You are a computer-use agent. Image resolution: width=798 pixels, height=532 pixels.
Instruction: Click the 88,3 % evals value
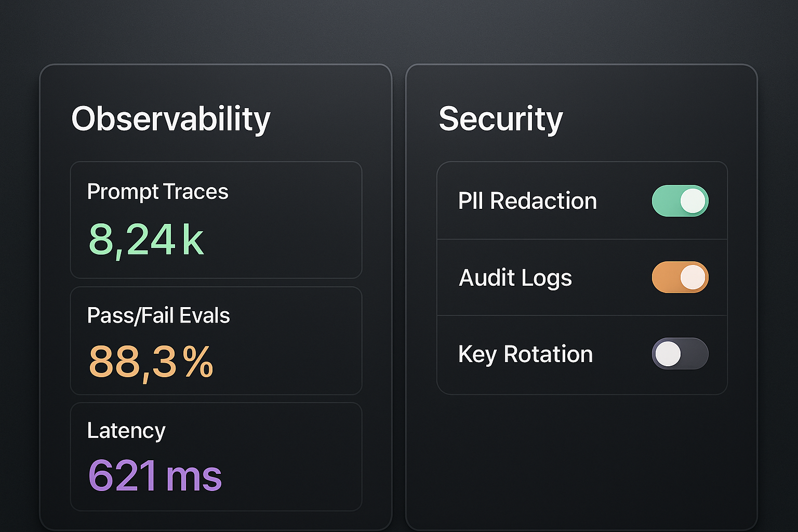(x=151, y=362)
